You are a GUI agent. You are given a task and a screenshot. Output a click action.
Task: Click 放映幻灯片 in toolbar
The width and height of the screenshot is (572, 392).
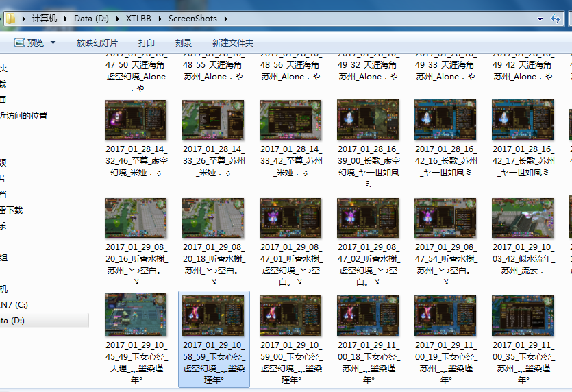point(97,43)
